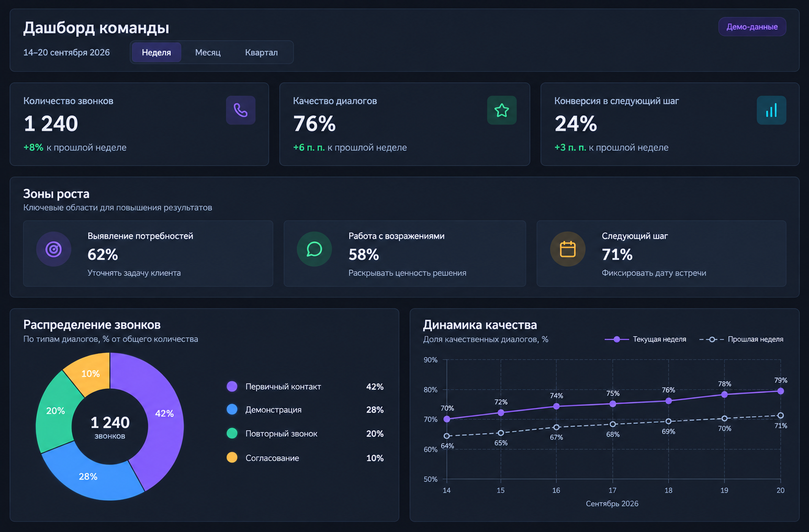Click the Зоны роста section heading
809x532 pixels.
(57, 194)
